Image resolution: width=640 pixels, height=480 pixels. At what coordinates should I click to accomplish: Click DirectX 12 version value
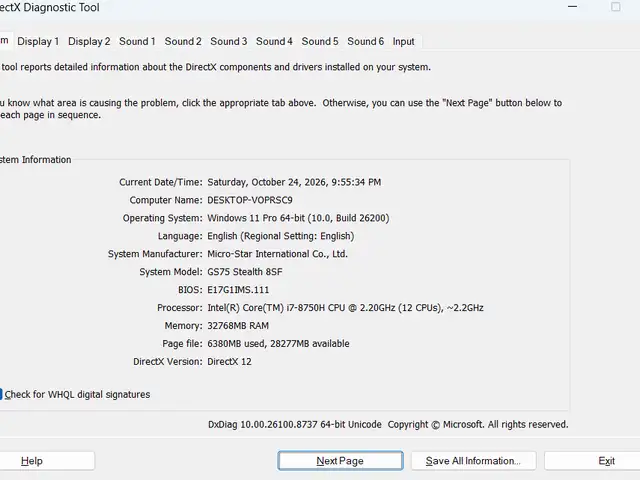click(229, 362)
